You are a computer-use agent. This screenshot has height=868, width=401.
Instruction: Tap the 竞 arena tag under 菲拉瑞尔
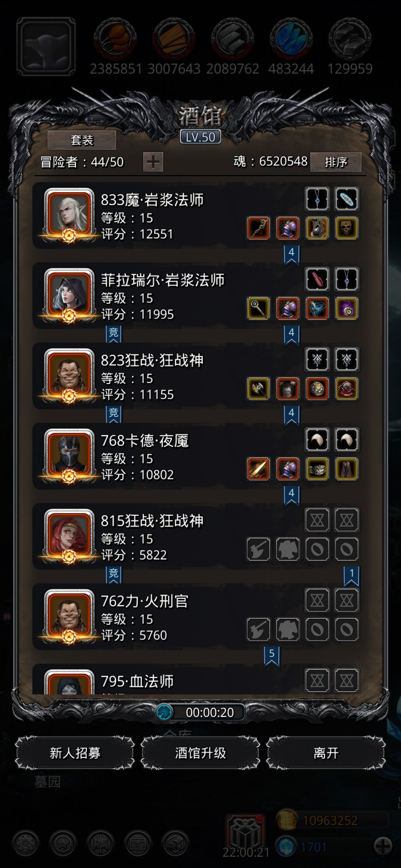(x=114, y=334)
